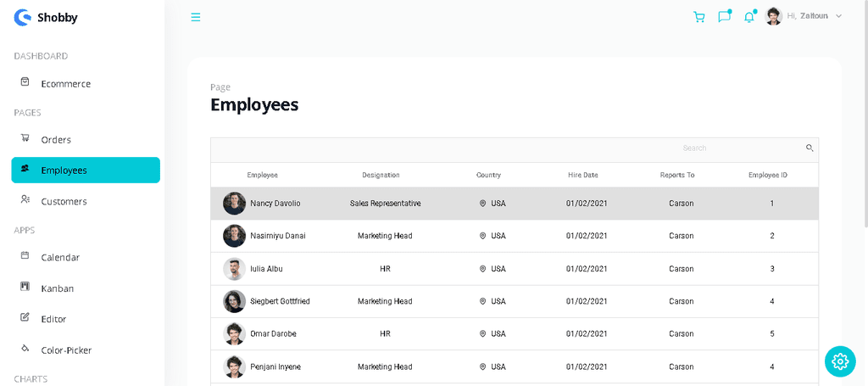Screen dimensions: 868x386
Task: Click Carson in Siegbert Gottfried's row
Action: pos(681,301)
